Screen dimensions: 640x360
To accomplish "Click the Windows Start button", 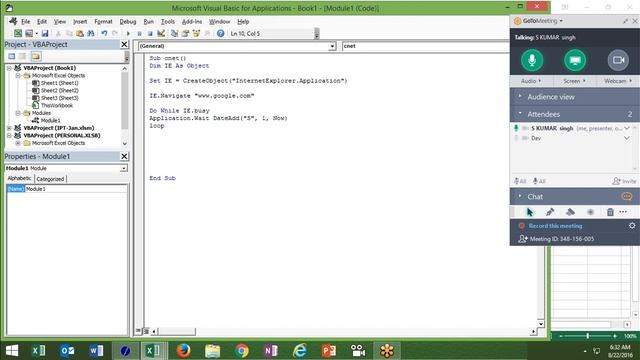I will click(12, 351).
